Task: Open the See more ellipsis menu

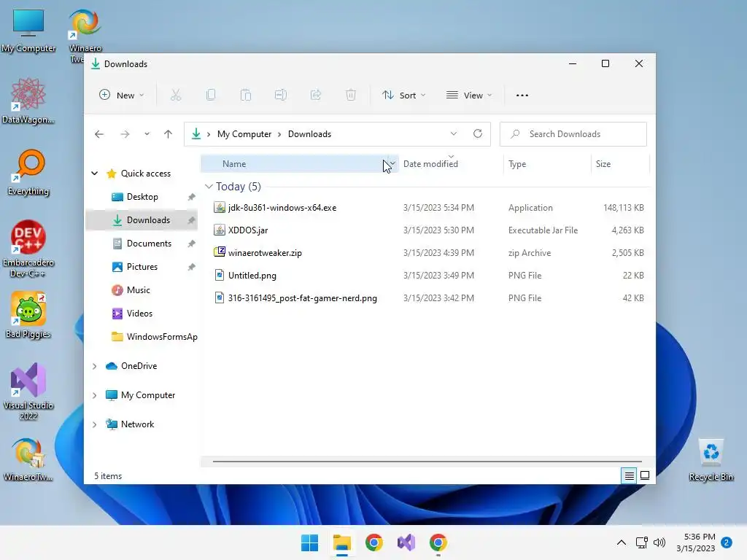Action: [x=522, y=96]
